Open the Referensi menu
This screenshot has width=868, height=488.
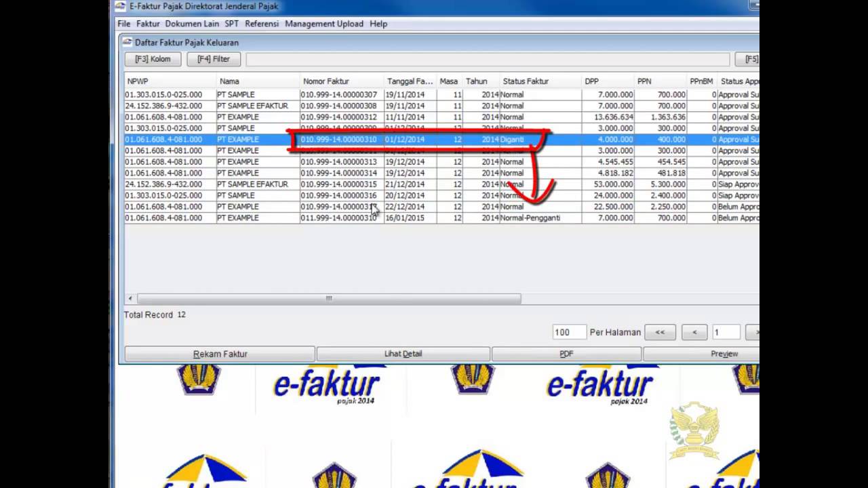[x=262, y=24]
